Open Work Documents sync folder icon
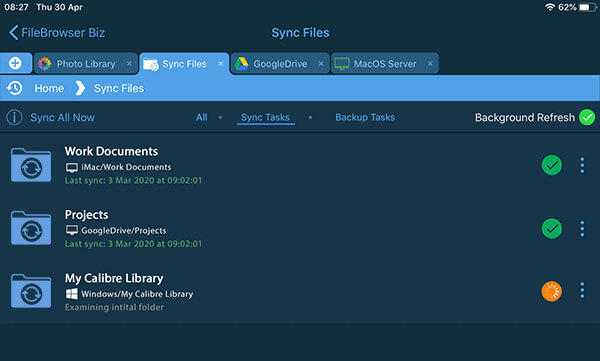Viewport: 600px width, 361px height. (x=31, y=165)
